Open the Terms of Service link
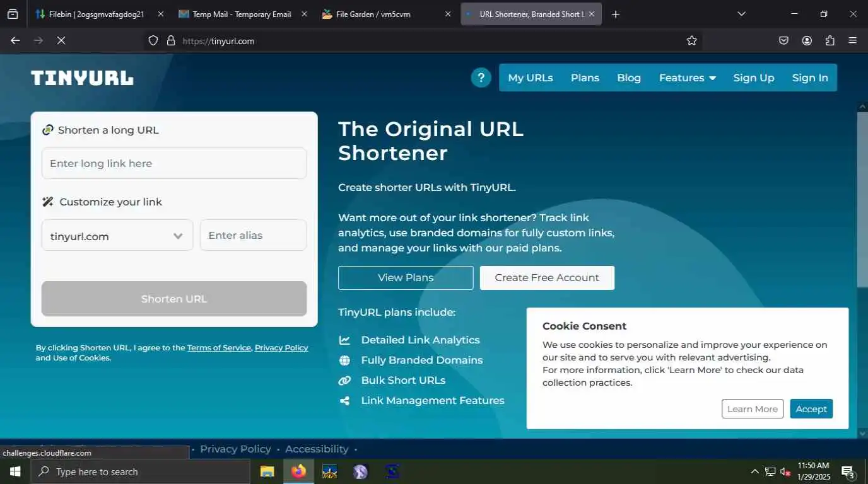 tap(219, 348)
